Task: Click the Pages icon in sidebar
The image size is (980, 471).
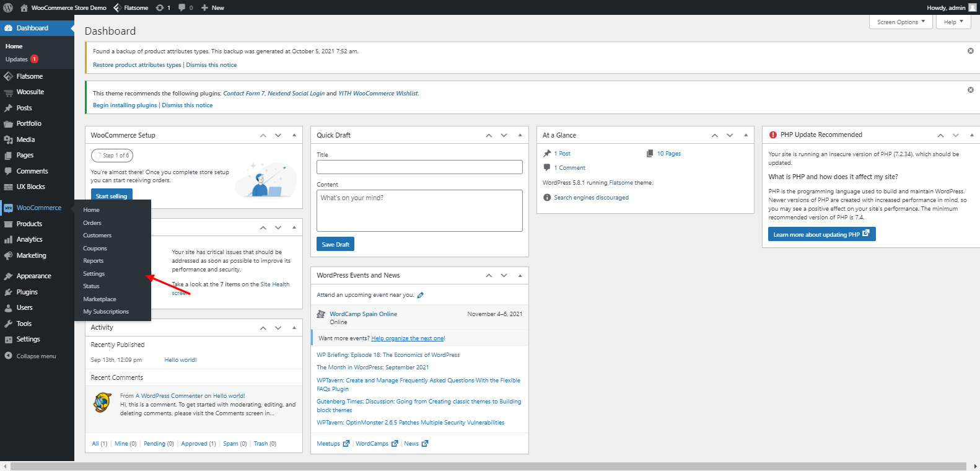Action: pos(9,156)
